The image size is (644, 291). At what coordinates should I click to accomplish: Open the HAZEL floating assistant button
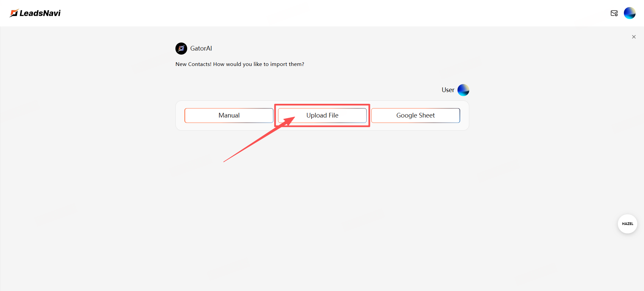tap(627, 224)
